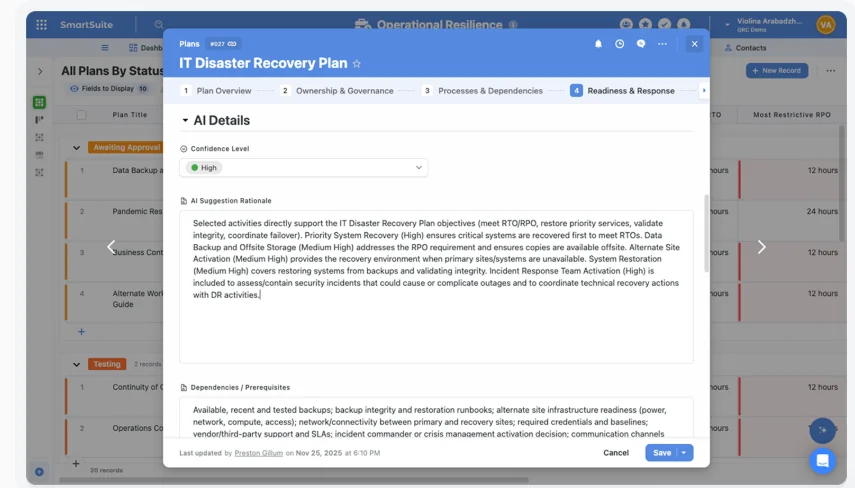
Task: Go to next record with right arrow
Action: 761,247
